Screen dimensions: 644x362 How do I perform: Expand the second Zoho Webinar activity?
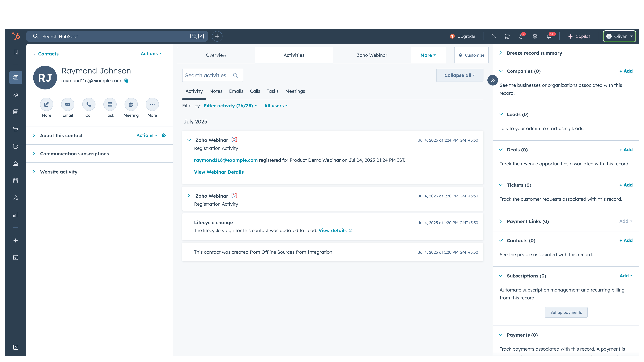[189, 196]
